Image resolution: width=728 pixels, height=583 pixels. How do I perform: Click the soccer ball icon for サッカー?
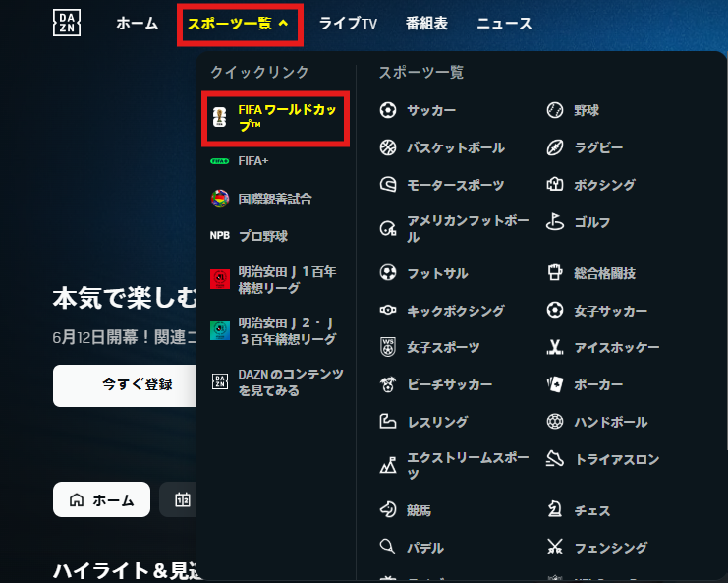point(388,110)
